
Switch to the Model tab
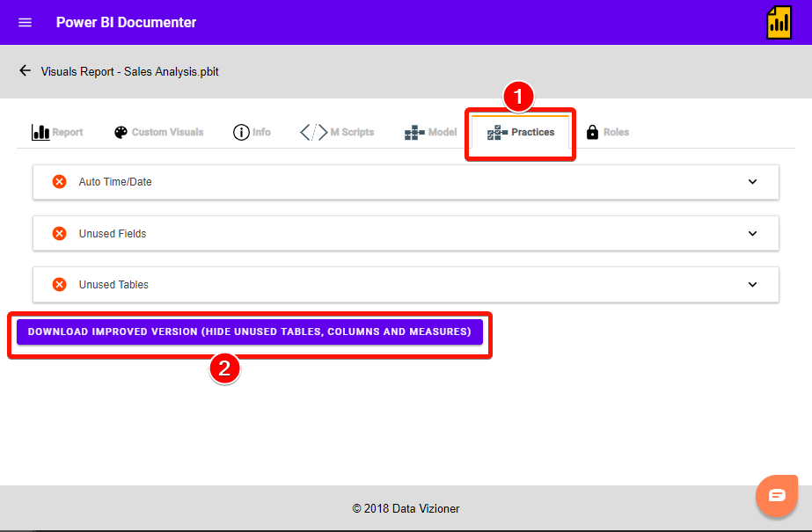tap(430, 132)
